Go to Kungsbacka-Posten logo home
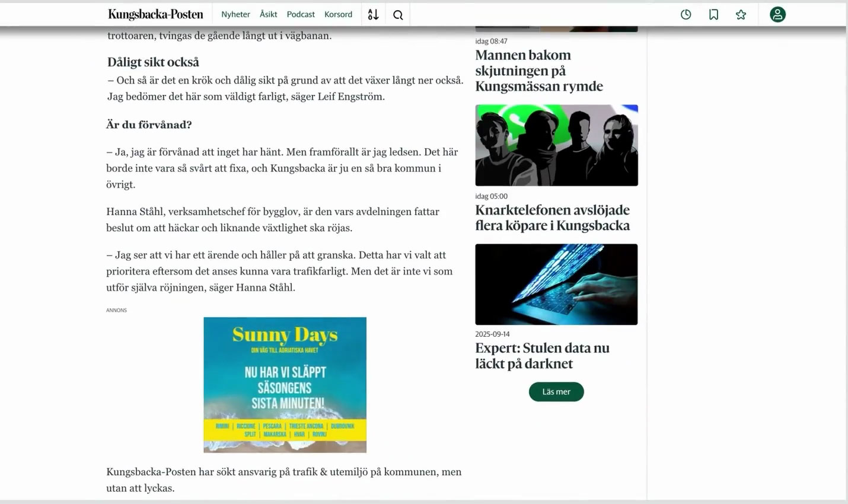Image resolution: width=848 pixels, height=504 pixels. click(x=155, y=14)
